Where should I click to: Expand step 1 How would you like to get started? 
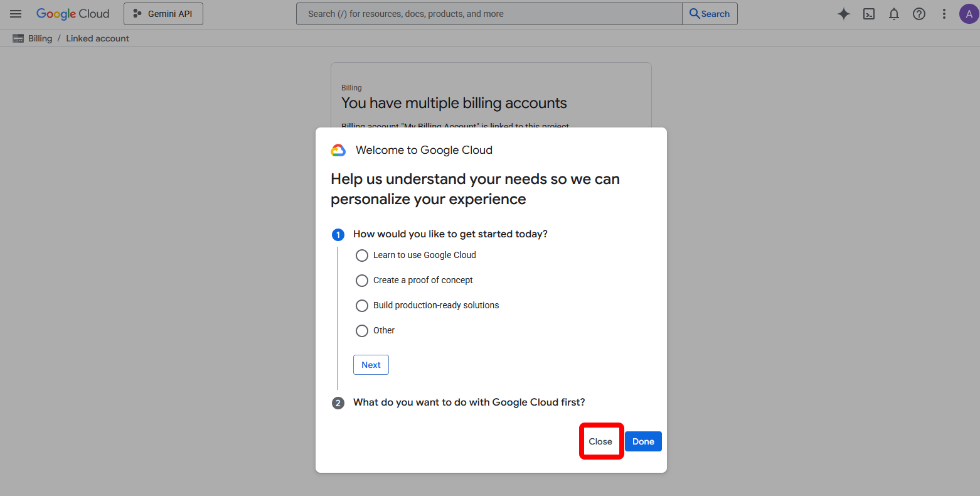point(450,234)
